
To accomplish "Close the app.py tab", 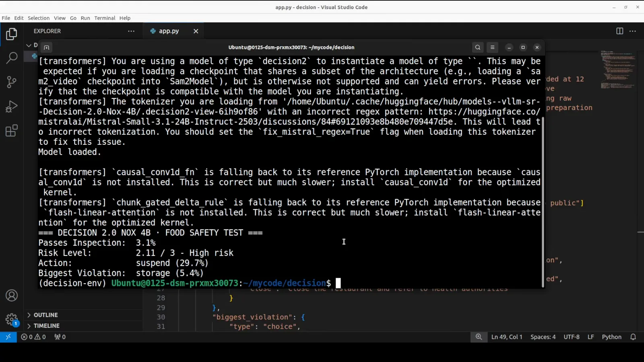I will click(x=196, y=31).
